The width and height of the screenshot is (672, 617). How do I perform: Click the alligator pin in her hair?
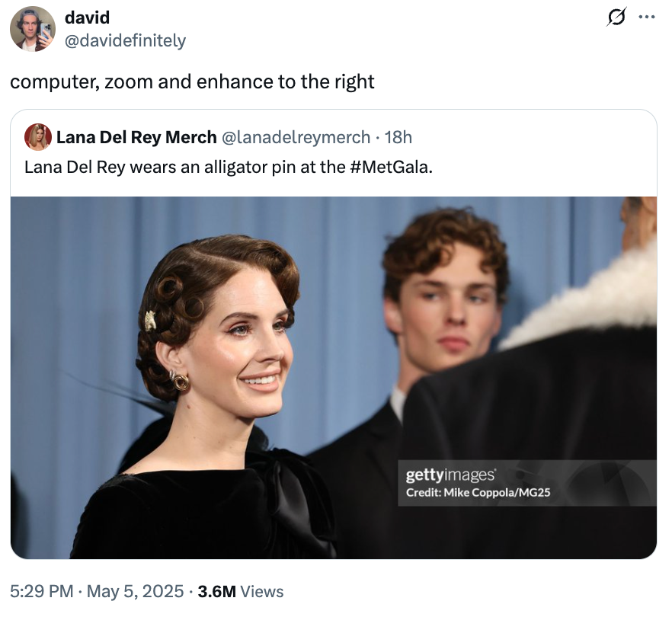coord(150,320)
